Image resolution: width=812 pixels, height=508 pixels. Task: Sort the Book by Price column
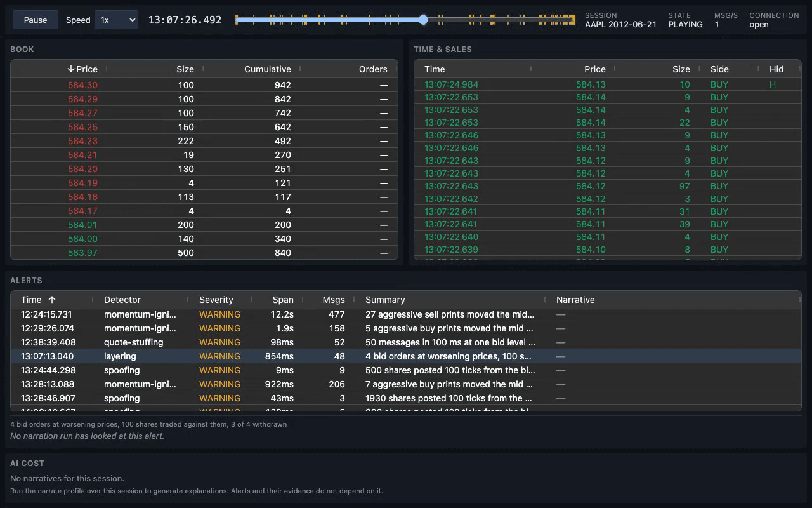point(82,69)
